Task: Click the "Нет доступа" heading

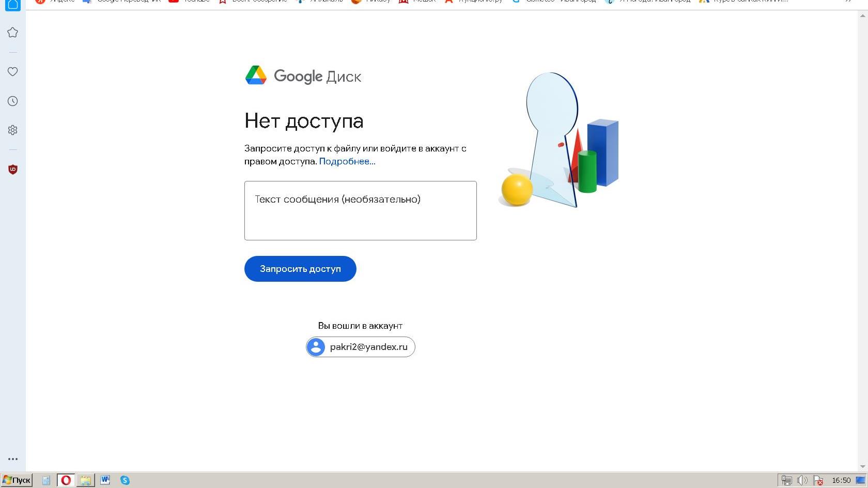Action: tap(304, 121)
